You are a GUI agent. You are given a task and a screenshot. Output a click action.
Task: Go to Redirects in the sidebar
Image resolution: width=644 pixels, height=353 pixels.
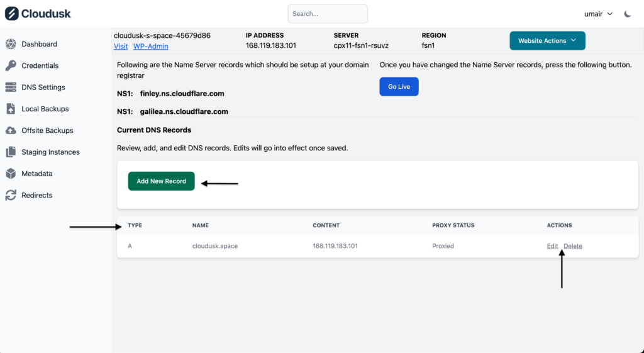pos(36,195)
